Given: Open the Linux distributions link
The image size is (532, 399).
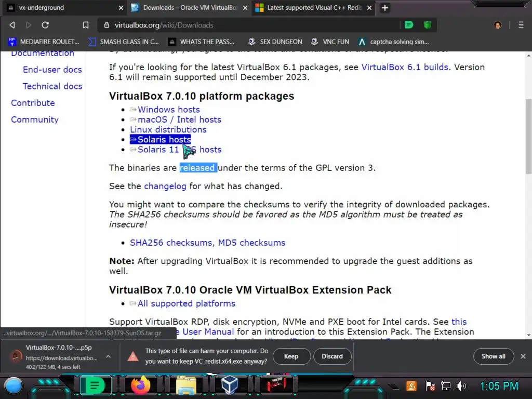Looking at the screenshot, I should point(168,129).
